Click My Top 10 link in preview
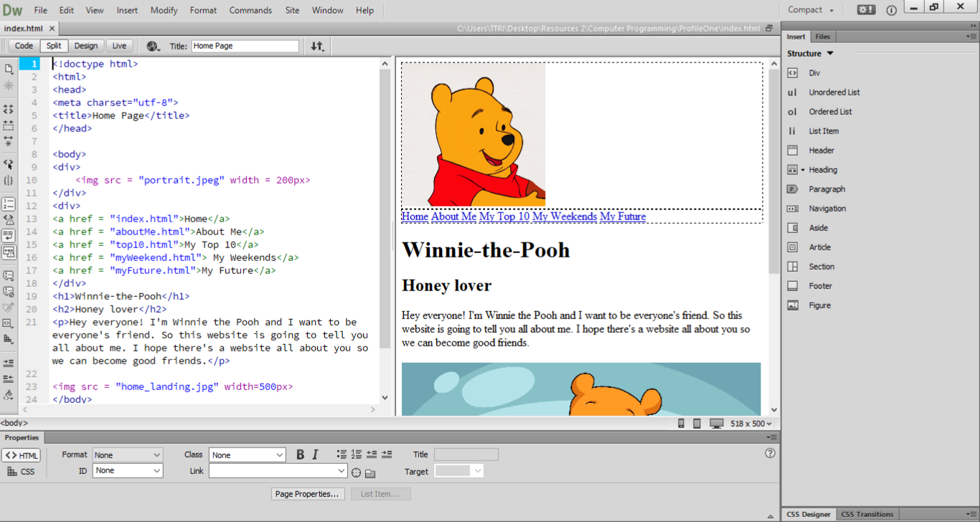980x522 pixels. point(504,217)
